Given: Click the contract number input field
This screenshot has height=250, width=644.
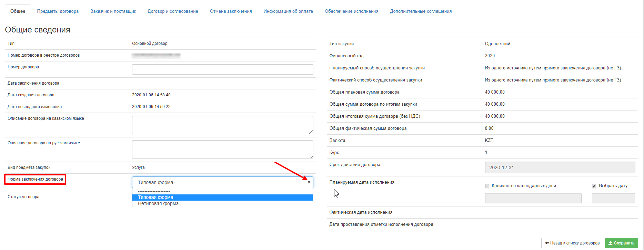Looking at the screenshot, I should [x=222, y=69].
